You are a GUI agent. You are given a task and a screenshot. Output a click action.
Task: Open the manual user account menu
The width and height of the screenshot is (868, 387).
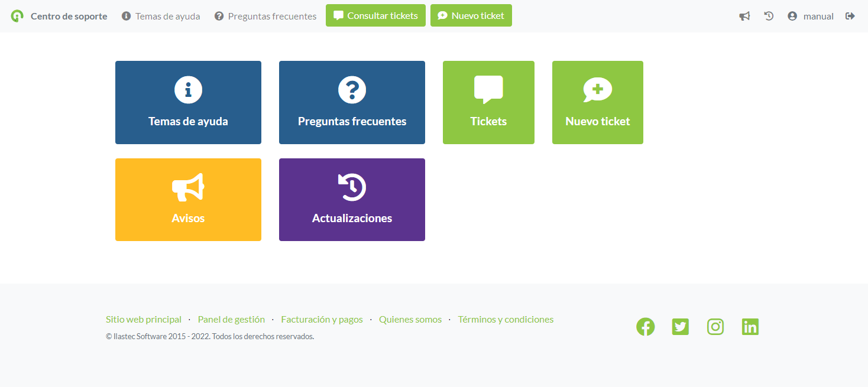pos(811,17)
